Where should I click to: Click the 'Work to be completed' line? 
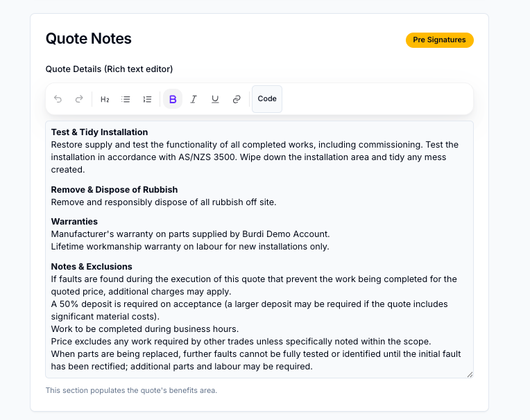tap(145, 329)
